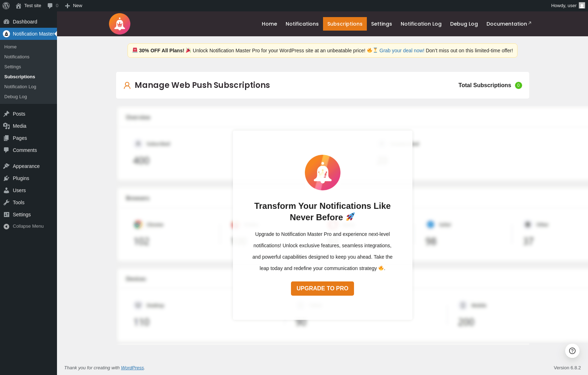Click the Appearance menu label

(26, 166)
